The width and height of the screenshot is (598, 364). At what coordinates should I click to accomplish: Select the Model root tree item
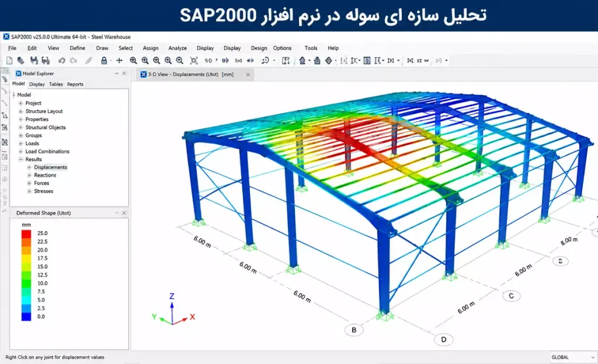point(24,95)
